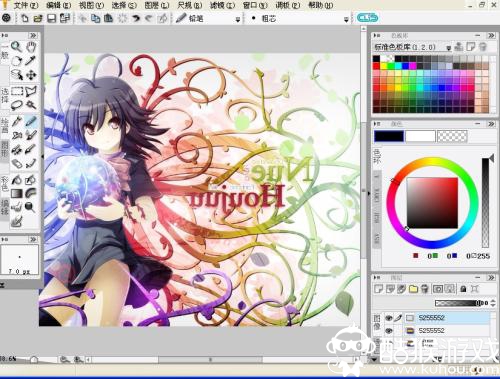Open the 滤镜 (Filter) menu
Viewport: 500px width, 379px height.
(x=222, y=5)
